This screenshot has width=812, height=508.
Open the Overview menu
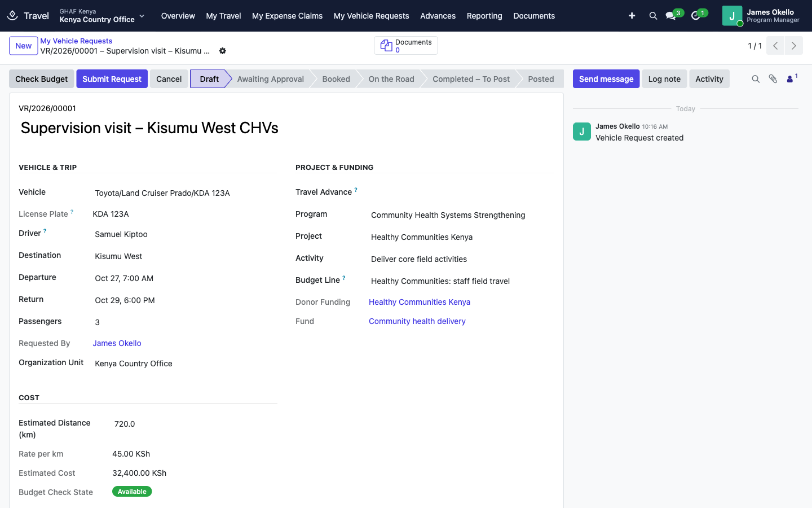[x=178, y=16]
